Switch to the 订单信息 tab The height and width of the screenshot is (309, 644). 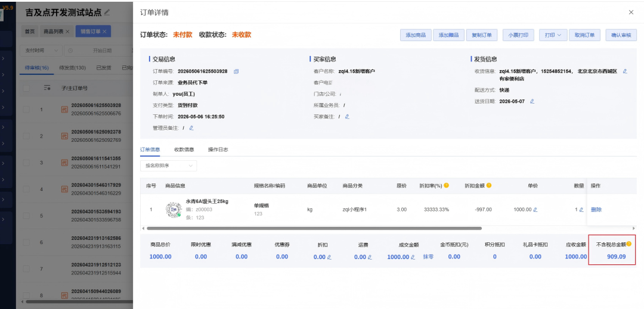(150, 149)
